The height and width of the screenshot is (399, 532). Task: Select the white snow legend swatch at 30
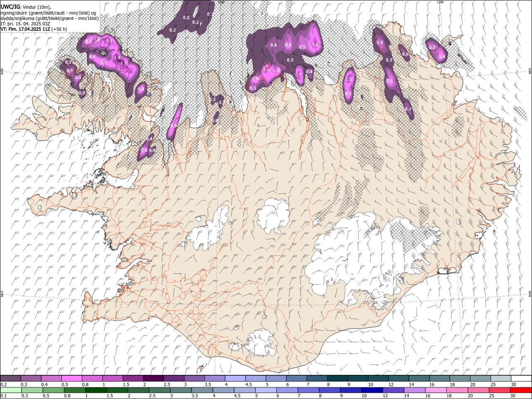coord(521,378)
